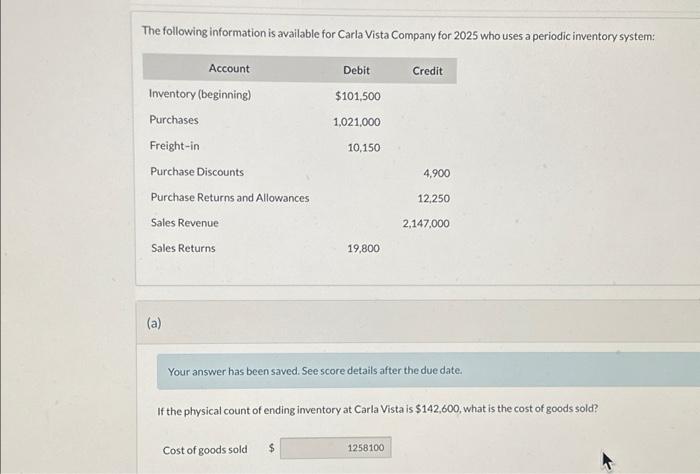
Task: Click the Account column header
Action: click(x=229, y=68)
